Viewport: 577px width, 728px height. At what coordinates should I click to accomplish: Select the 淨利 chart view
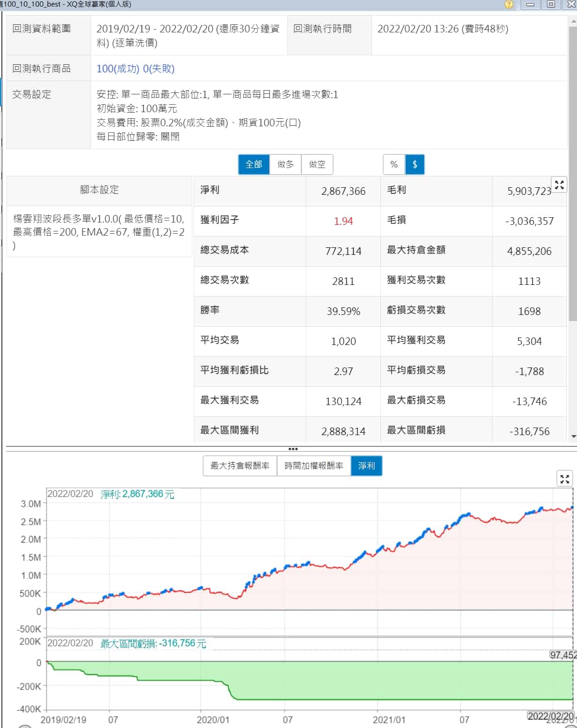tap(366, 466)
